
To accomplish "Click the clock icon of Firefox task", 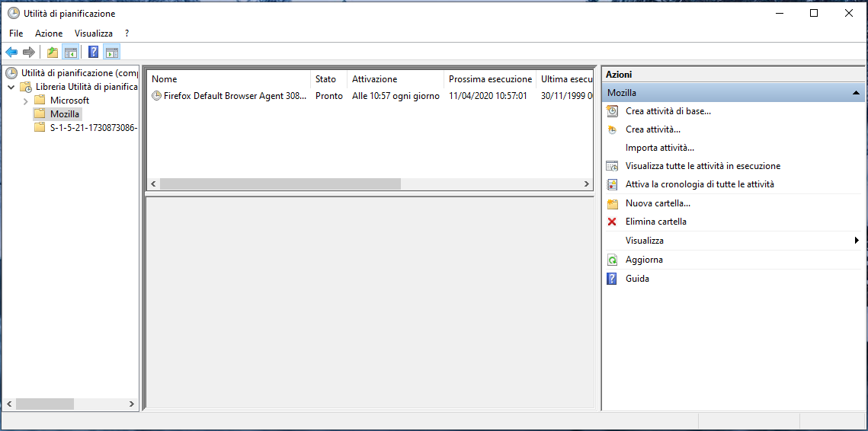I will 156,96.
